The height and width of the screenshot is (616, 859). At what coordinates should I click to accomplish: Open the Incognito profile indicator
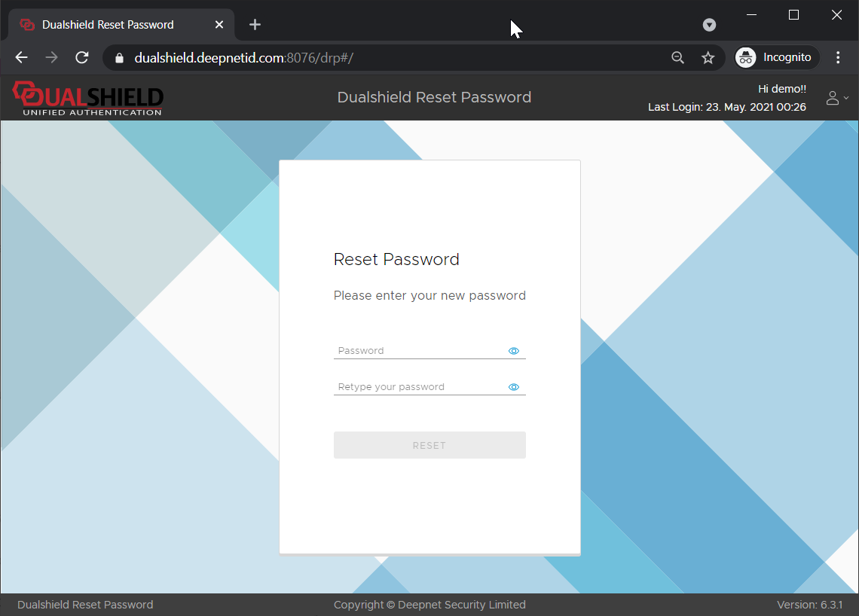[x=777, y=57]
